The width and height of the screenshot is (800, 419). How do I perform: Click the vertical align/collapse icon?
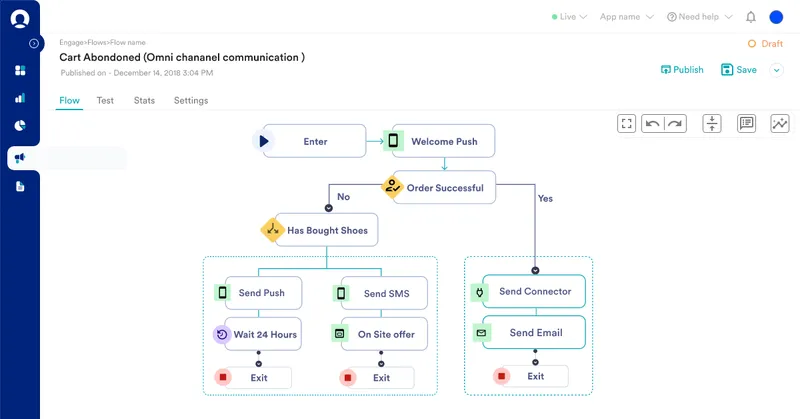click(711, 124)
